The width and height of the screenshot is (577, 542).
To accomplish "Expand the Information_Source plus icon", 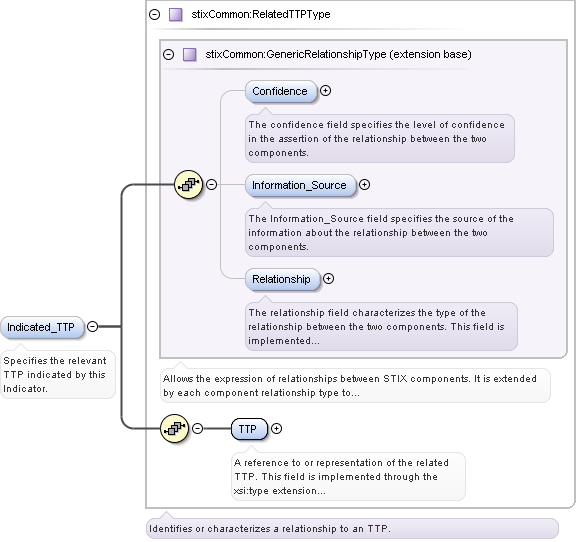I will (x=364, y=184).
